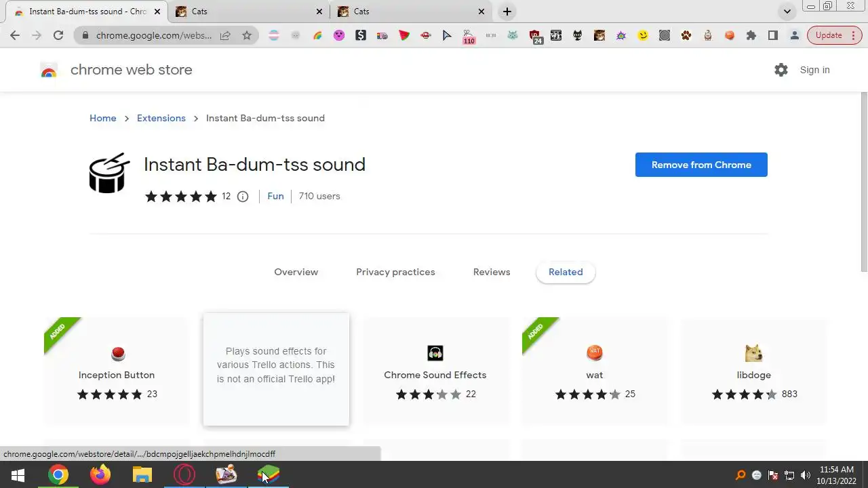Viewport: 868px width, 488px height.
Task: Open File Explorer from the taskbar
Action: coord(142,474)
